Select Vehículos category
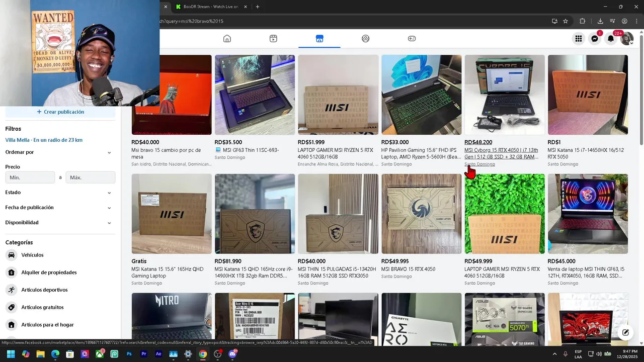 (x=60, y=255)
